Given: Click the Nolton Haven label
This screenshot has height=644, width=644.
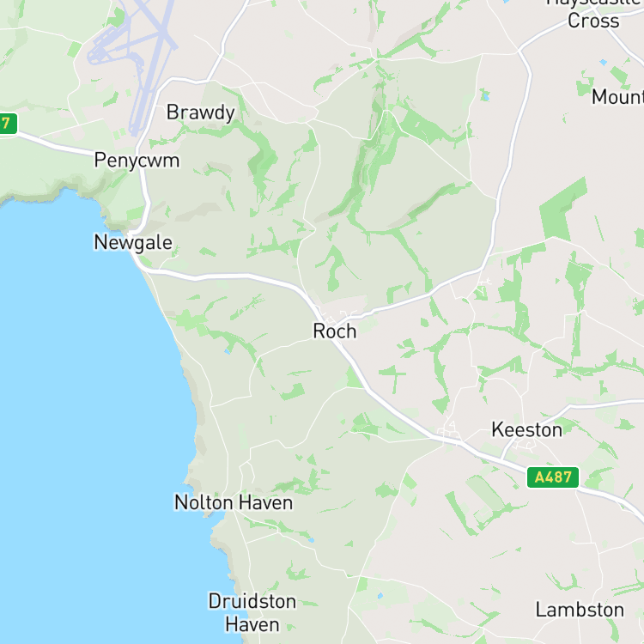Looking at the screenshot, I should (234, 502).
